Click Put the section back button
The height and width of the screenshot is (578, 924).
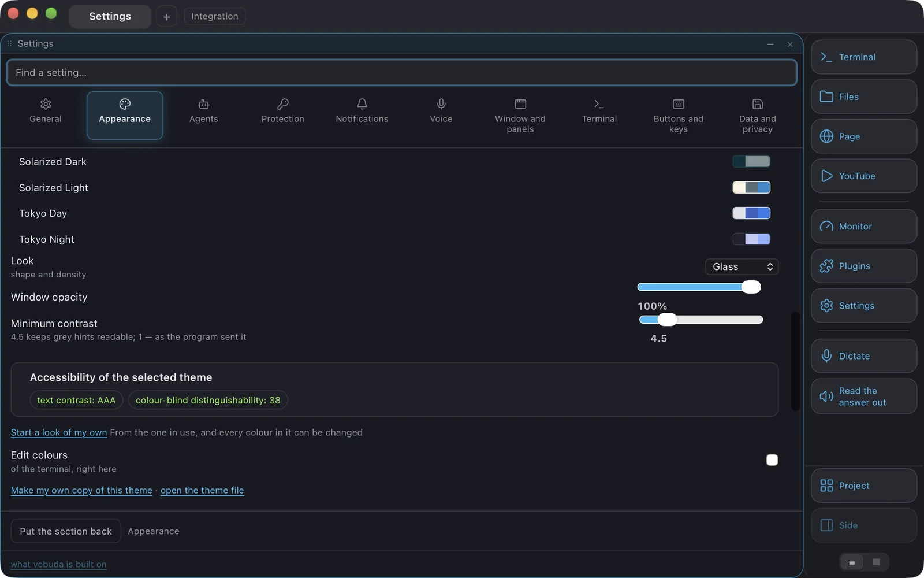pos(66,531)
